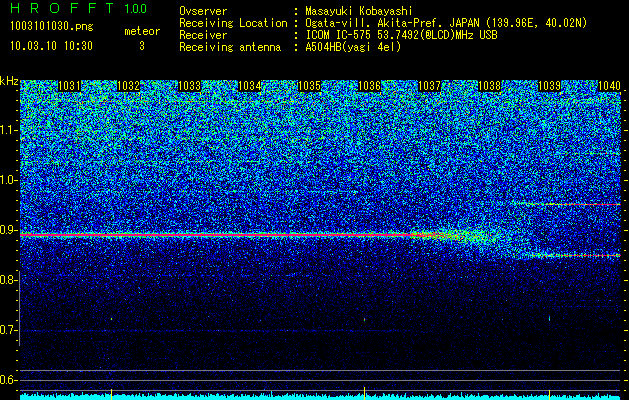Click time marker 1033
The image size is (629, 400).
(189, 86)
